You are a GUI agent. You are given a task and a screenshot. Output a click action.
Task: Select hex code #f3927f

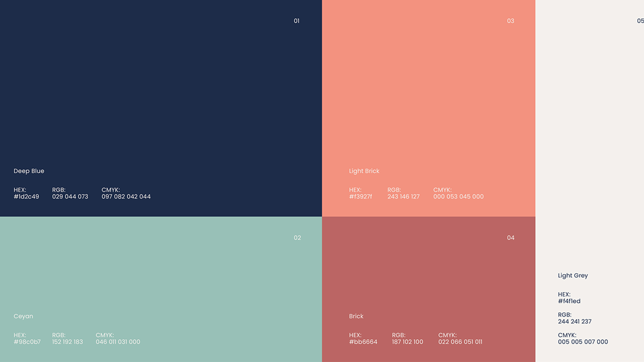pyautogui.click(x=360, y=197)
